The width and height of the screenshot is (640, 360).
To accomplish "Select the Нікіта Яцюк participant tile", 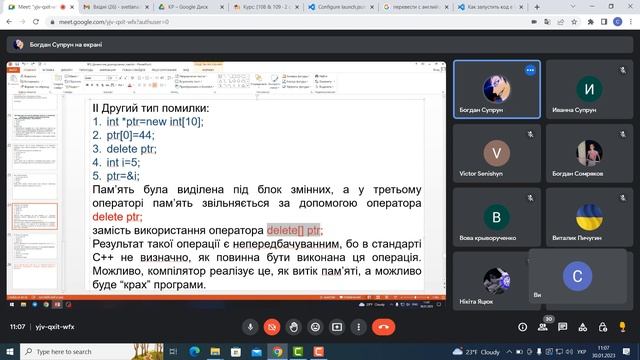I will pos(491,281).
